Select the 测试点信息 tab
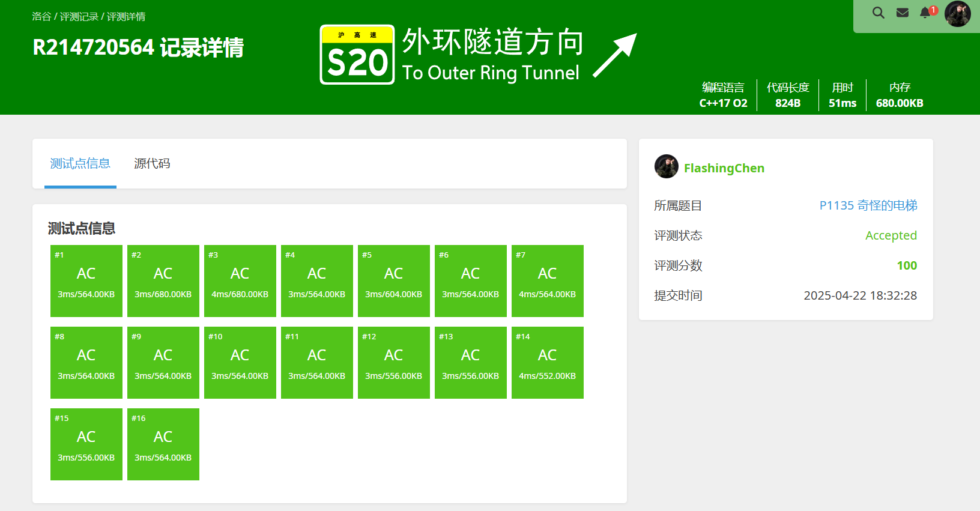The width and height of the screenshot is (980, 511). click(x=80, y=163)
